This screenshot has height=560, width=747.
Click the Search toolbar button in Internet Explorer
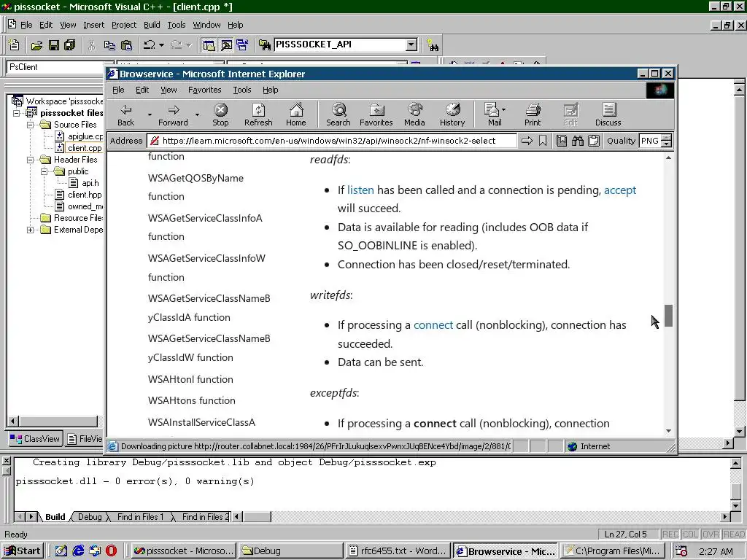pyautogui.click(x=338, y=115)
